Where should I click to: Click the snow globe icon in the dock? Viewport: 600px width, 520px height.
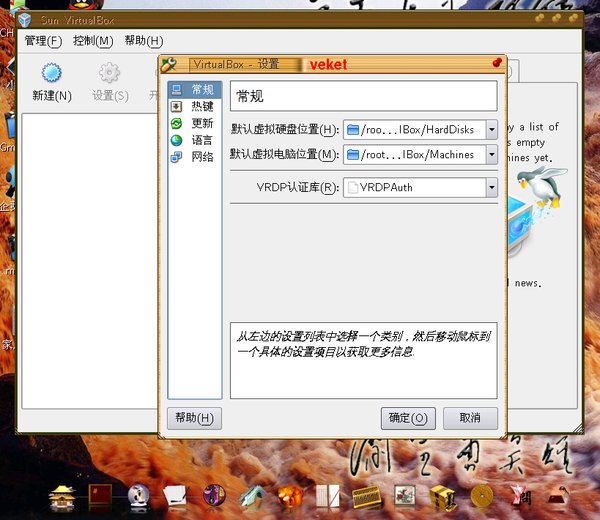click(139, 496)
